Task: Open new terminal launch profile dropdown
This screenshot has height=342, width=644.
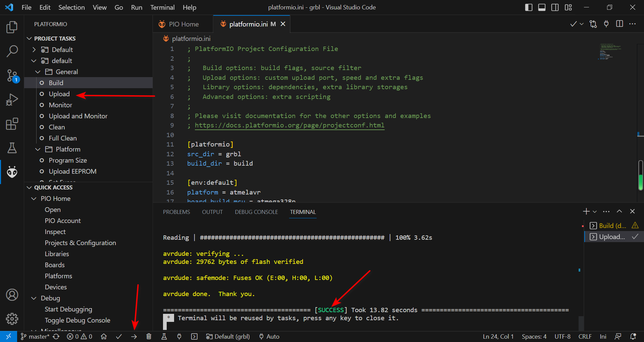Action: (595, 212)
